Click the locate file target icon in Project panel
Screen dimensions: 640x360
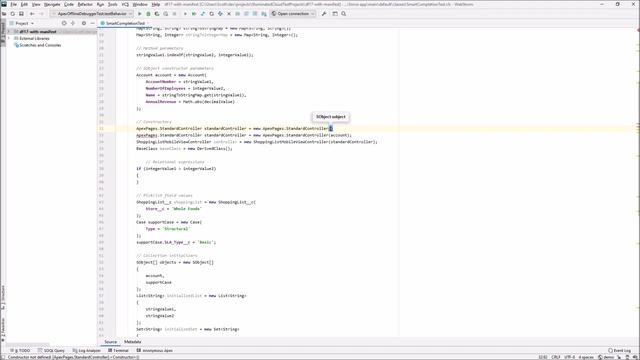coord(64,23)
